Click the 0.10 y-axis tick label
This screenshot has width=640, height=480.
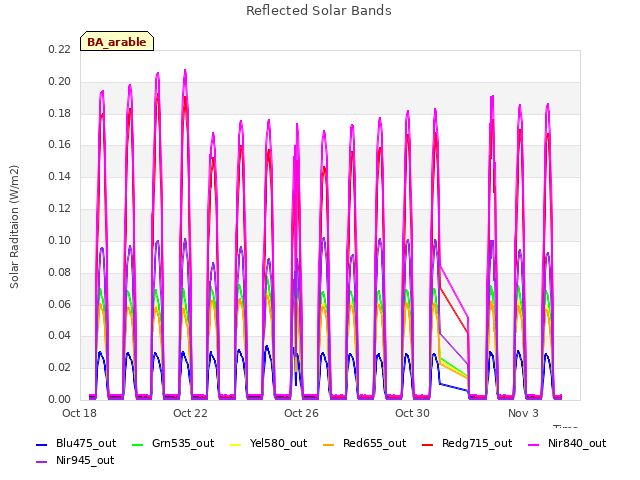point(60,240)
